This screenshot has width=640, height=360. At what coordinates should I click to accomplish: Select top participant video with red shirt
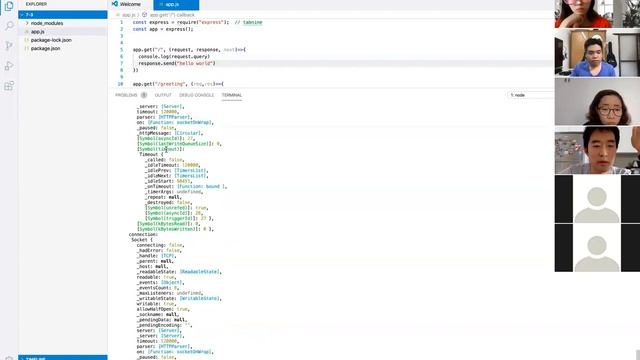597,14
